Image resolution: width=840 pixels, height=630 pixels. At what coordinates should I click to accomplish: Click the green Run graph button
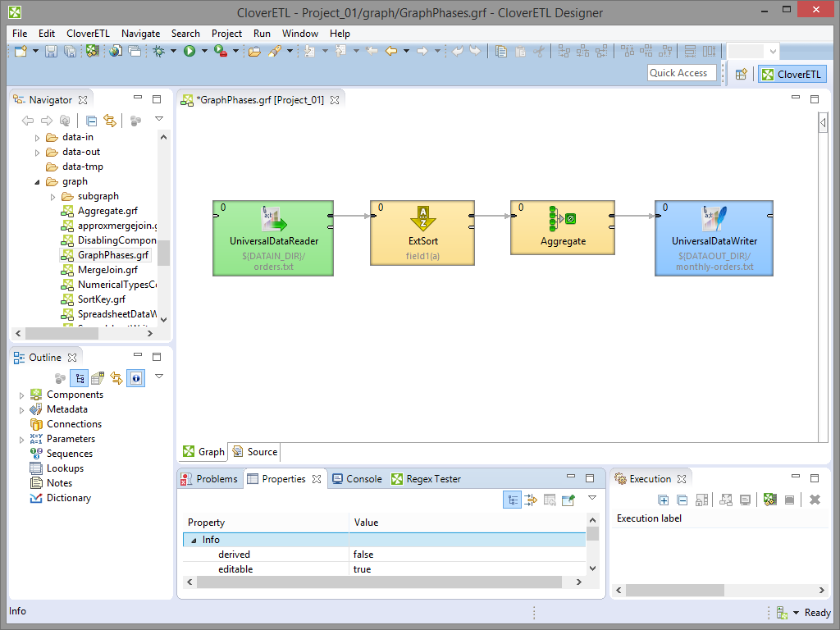pyautogui.click(x=189, y=52)
